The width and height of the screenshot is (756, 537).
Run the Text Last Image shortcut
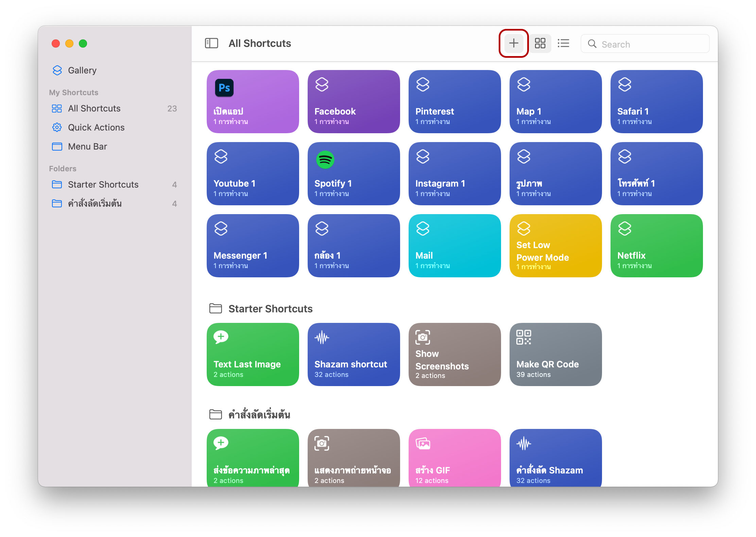tap(253, 354)
